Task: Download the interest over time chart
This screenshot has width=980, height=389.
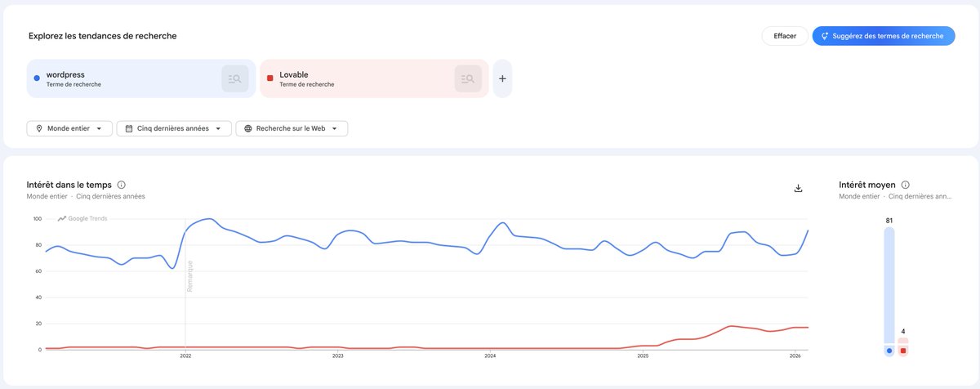Action: coord(798,188)
